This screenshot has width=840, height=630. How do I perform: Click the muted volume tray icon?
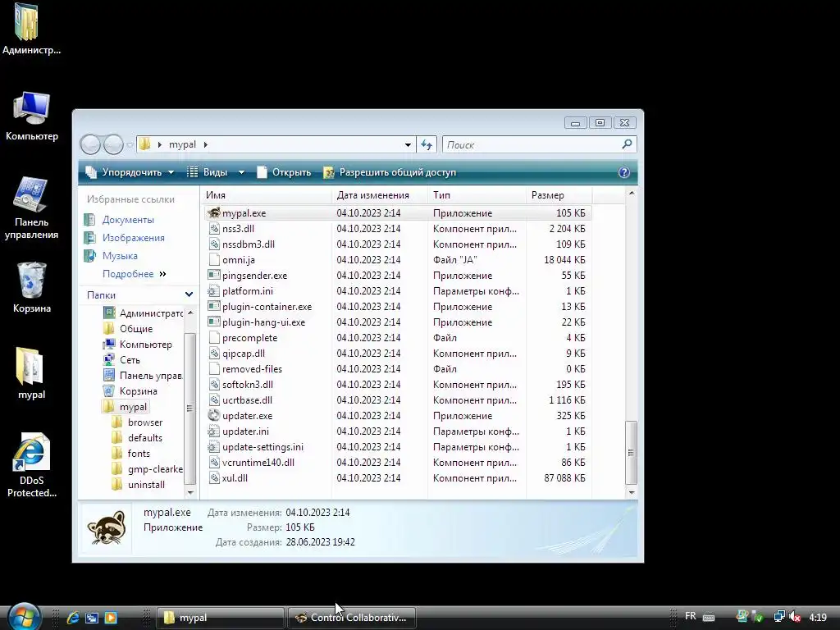click(794, 617)
